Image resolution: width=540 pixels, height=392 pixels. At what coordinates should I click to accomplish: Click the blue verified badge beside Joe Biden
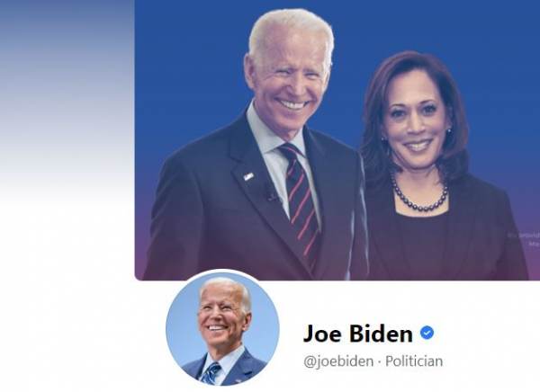(427, 333)
